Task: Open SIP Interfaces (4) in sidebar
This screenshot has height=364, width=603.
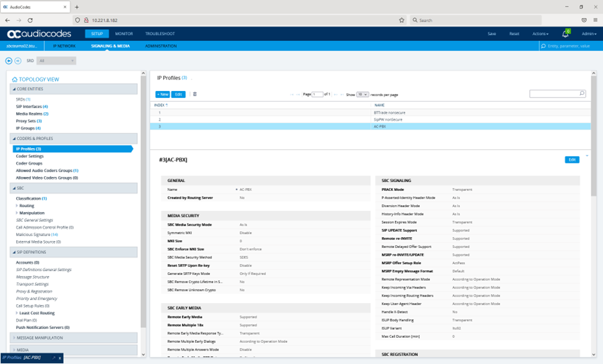Action: click(x=32, y=106)
